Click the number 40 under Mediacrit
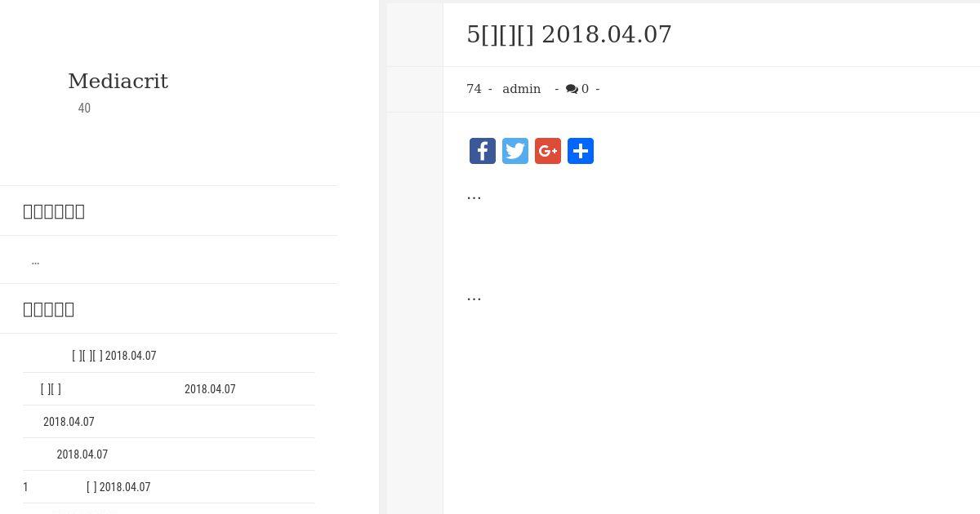980x514 pixels. coord(84,109)
